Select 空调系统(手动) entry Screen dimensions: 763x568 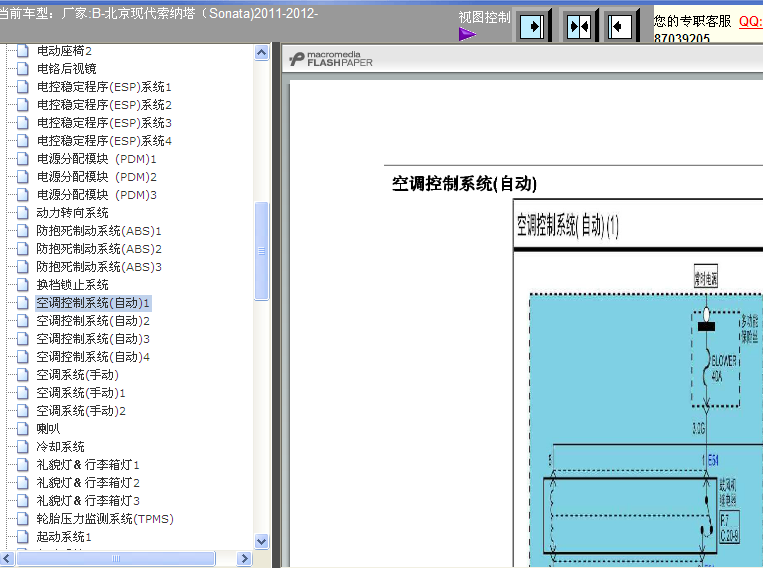77,375
